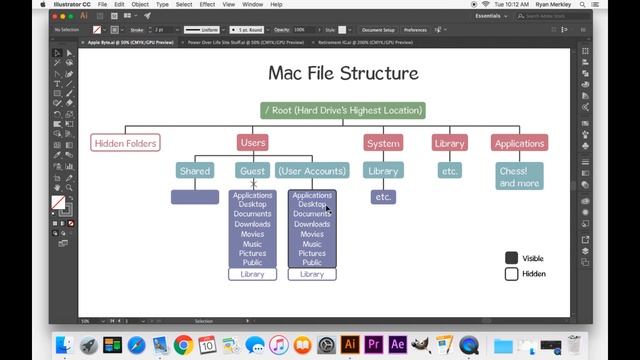Click the Visible legend label
This screenshot has height=360, width=640.
[533, 258]
